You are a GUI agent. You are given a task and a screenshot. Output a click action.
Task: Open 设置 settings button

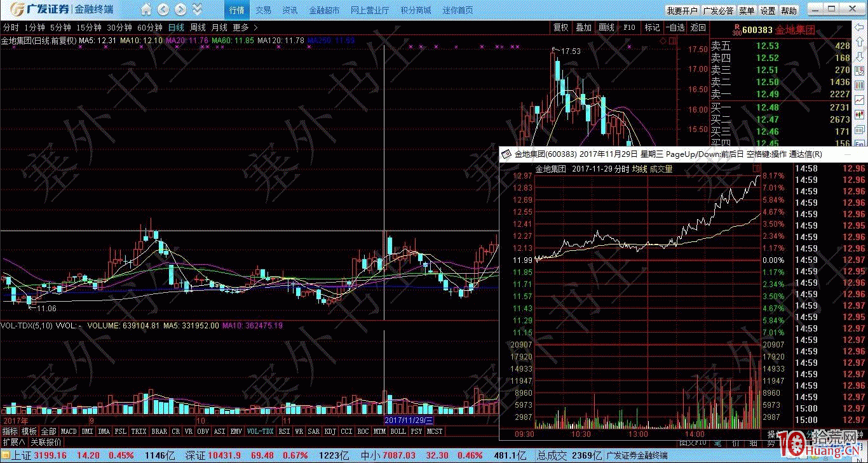(x=768, y=11)
